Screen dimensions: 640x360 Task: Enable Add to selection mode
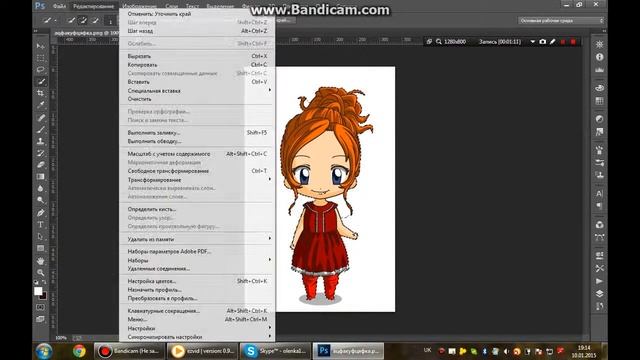point(83,20)
